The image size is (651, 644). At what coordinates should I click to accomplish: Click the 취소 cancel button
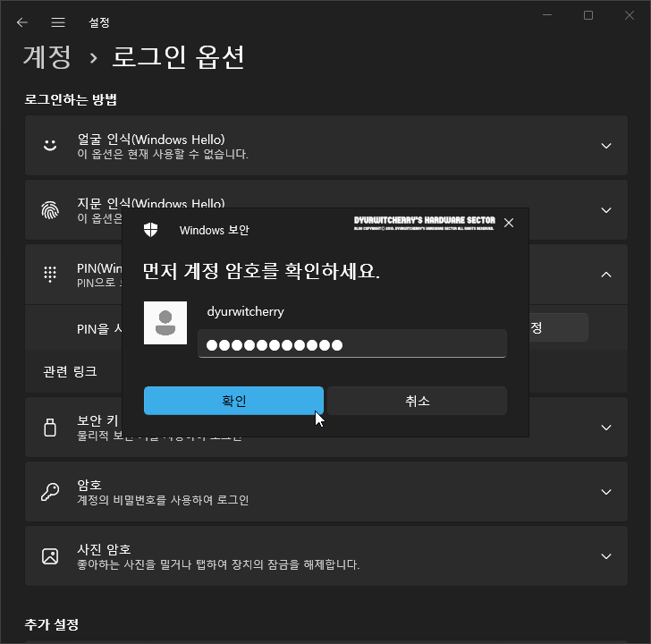(x=418, y=401)
